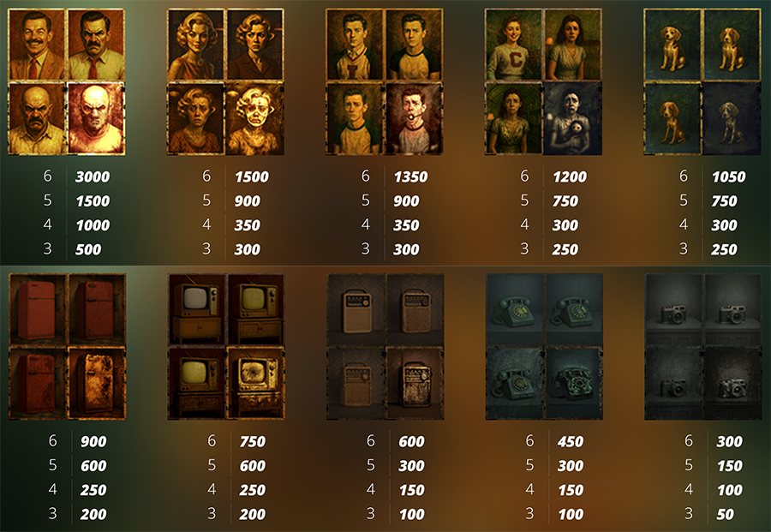Select the broken rotary telephone symbol

574,384
